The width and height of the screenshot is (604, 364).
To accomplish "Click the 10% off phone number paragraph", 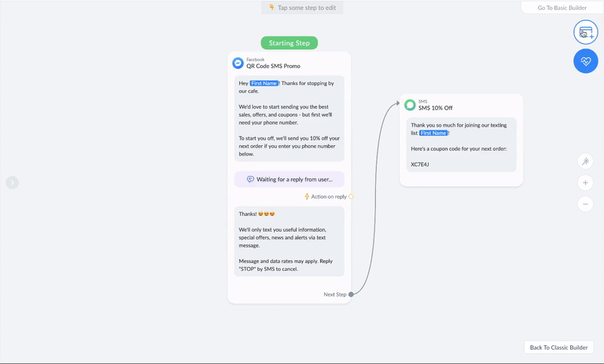I will 289,146.
